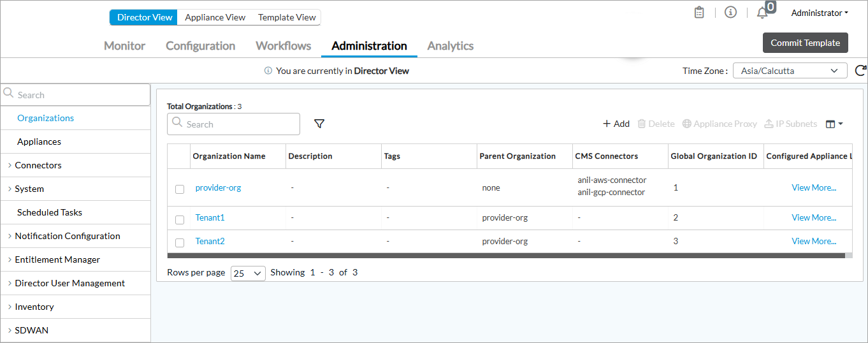Open the Administrator user menu
868x343 pixels.
[x=819, y=13]
